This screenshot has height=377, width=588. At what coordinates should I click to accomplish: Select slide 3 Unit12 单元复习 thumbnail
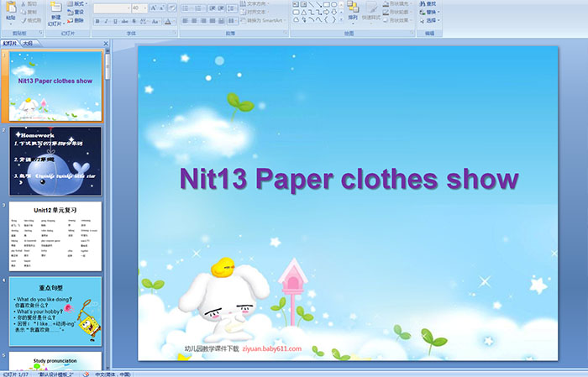(x=55, y=237)
